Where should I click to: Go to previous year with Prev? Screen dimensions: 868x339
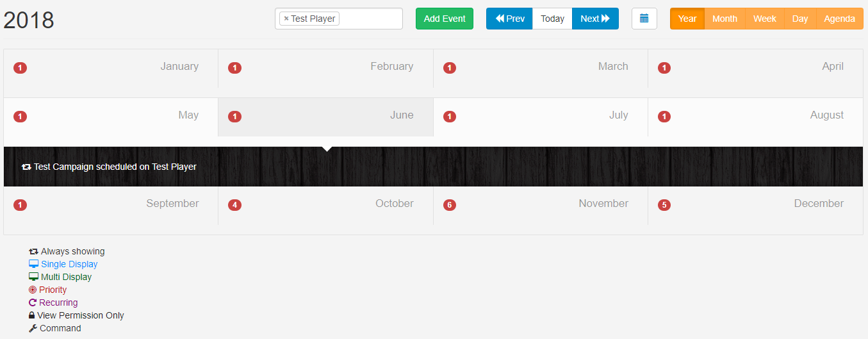point(509,19)
